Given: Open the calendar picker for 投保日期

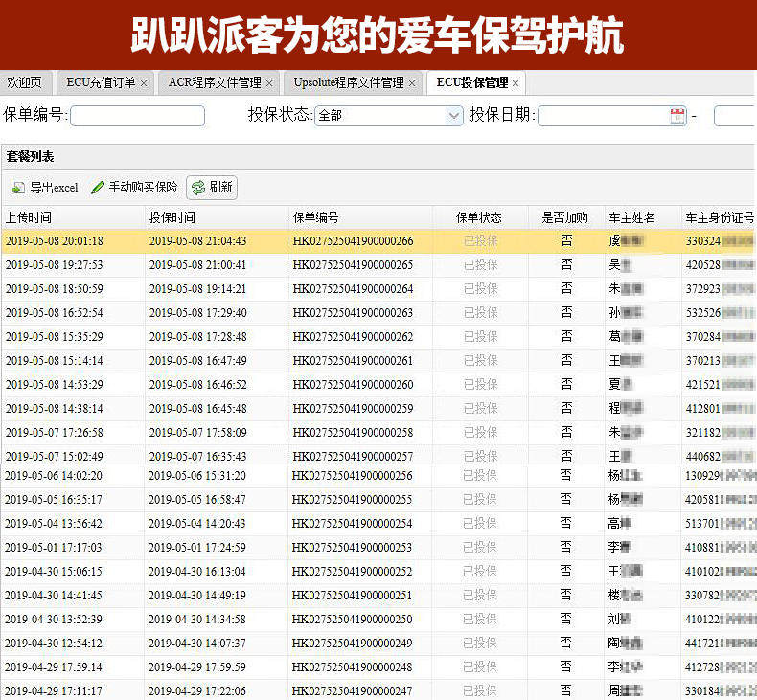Looking at the screenshot, I should (677, 116).
